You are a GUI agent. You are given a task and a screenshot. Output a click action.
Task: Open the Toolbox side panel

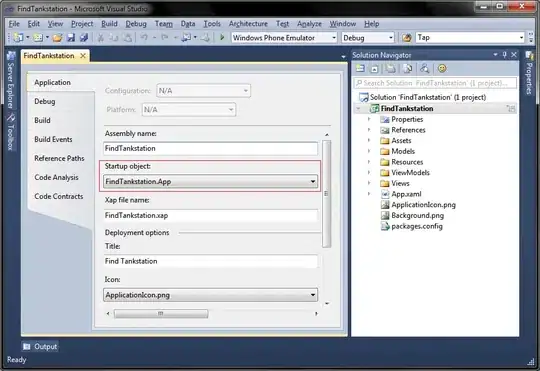[11, 132]
